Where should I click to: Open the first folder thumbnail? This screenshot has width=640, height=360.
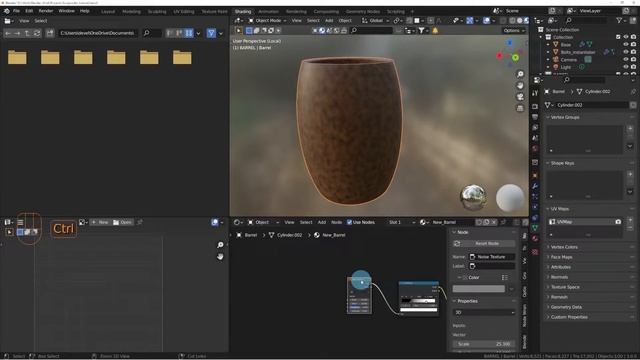click(x=17, y=57)
